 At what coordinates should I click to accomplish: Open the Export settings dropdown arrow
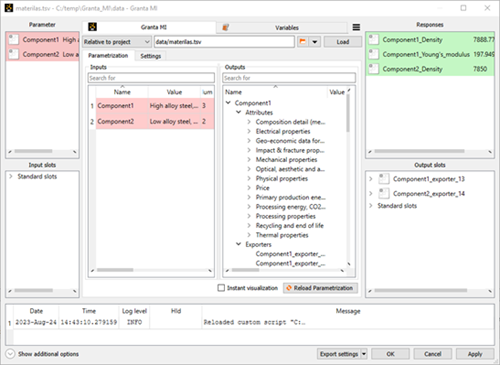pos(364,354)
